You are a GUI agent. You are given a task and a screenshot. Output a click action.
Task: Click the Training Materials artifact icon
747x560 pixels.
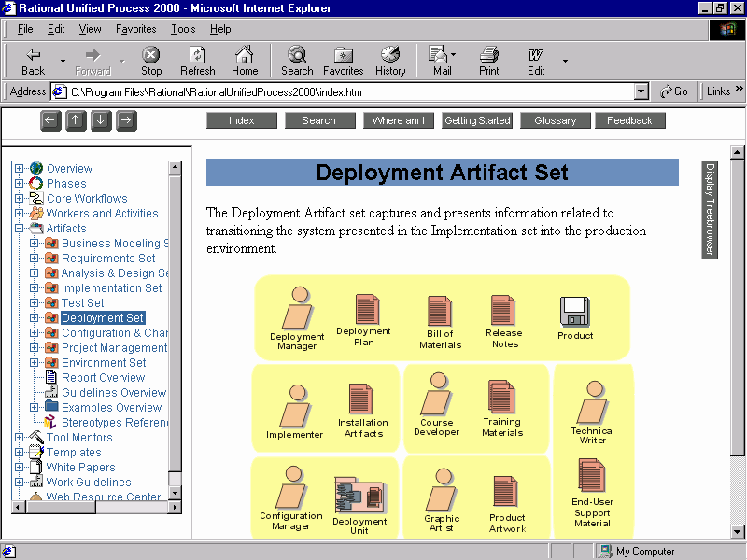(x=501, y=396)
